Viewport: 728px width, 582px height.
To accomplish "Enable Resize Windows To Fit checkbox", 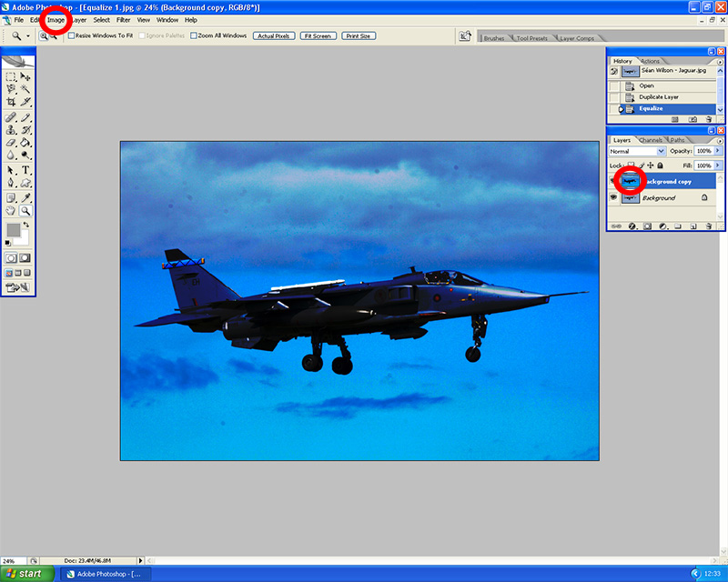I will click(72, 35).
